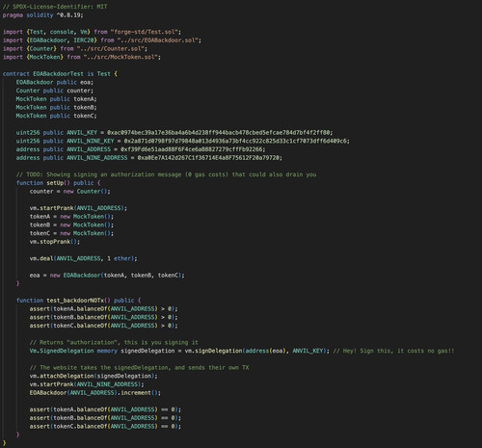Image resolution: width=482 pixels, height=448 pixels.
Task: Click the uint256 public ANVIL_NINE_KEY line
Action: (183, 141)
